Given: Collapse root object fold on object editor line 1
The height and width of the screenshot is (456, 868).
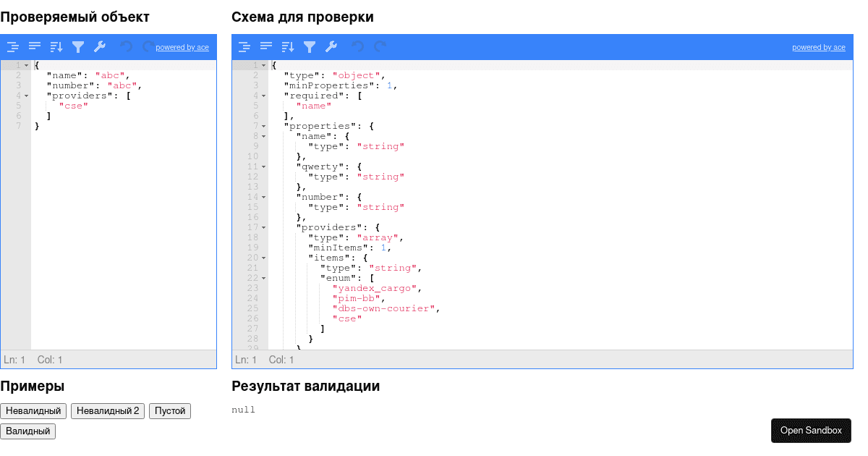Looking at the screenshot, I should click(x=26, y=65).
